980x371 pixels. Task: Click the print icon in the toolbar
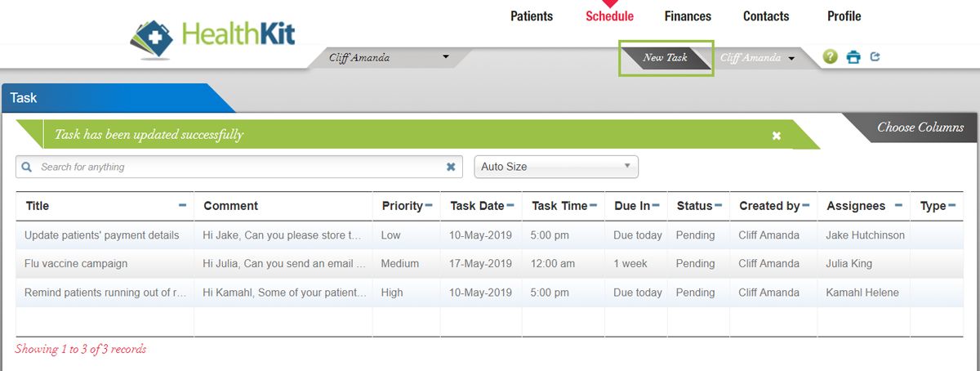853,57
